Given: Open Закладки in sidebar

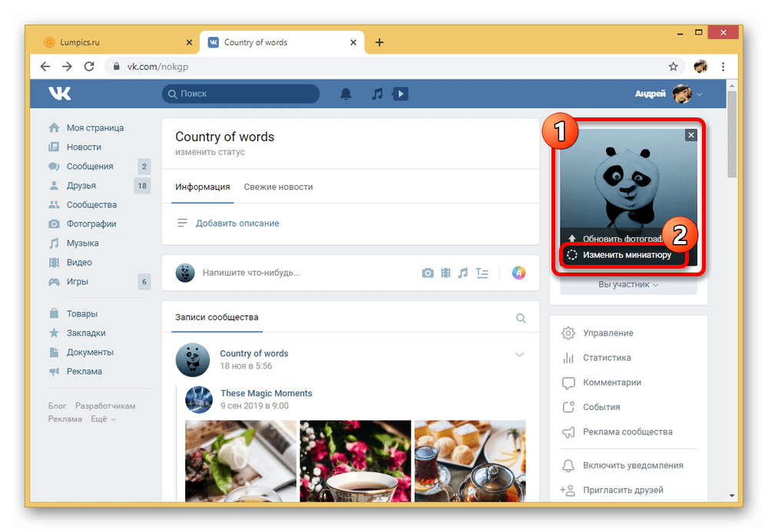Looking at the screenshot, I should coord(86,333).
